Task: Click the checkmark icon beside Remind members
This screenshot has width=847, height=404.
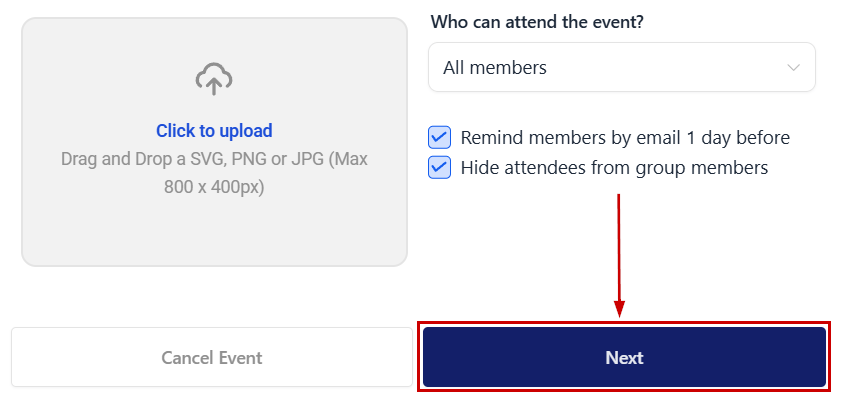Action: coord(439,138)
